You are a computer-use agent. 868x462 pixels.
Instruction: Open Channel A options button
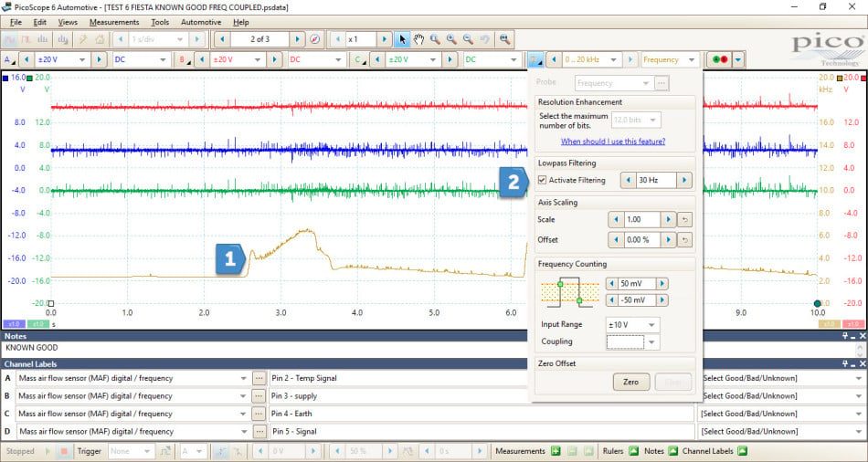pos(8,59)
